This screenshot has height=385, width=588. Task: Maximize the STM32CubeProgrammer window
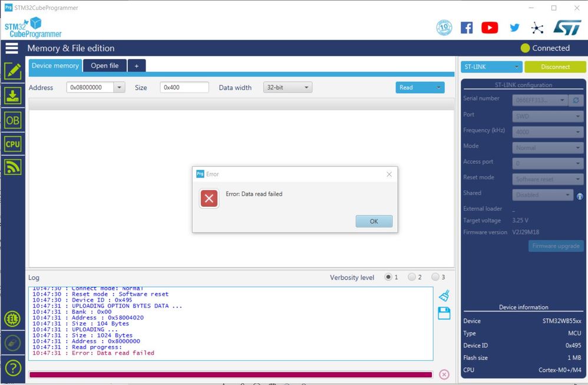click(x=554, y=8)
